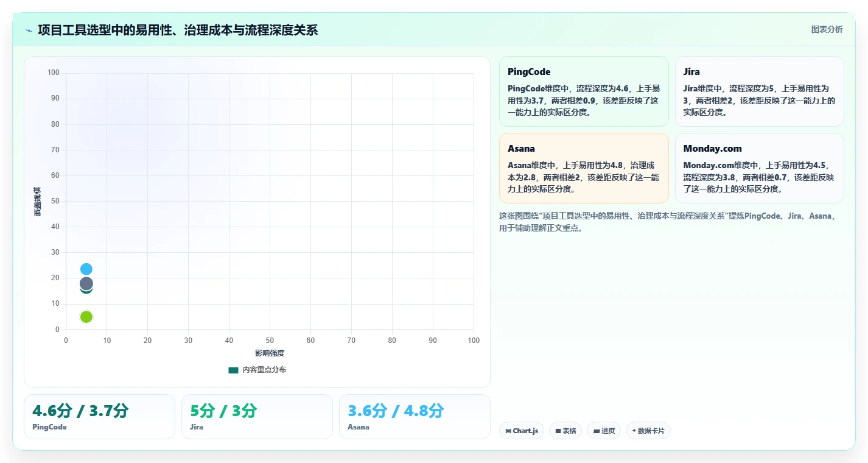The image size is (868, 463).
Task: Click the 图表分析 label in the header
Action: pyautogui.click(x=827, y=29)
